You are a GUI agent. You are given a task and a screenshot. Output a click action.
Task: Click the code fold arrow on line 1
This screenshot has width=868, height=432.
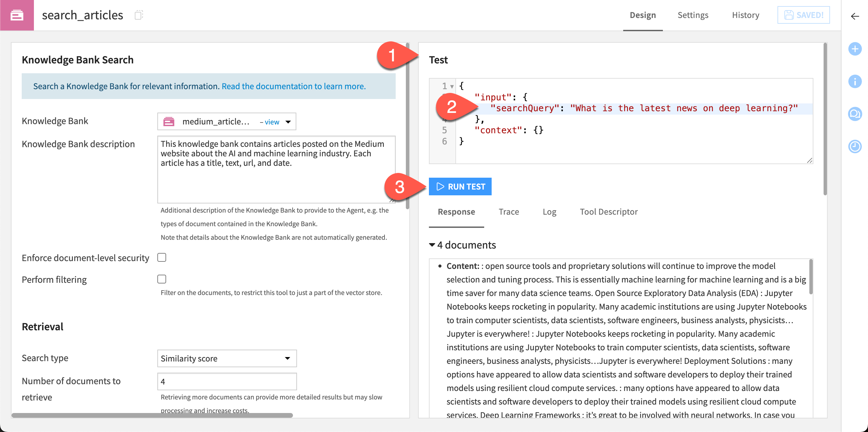coord(452,86)
